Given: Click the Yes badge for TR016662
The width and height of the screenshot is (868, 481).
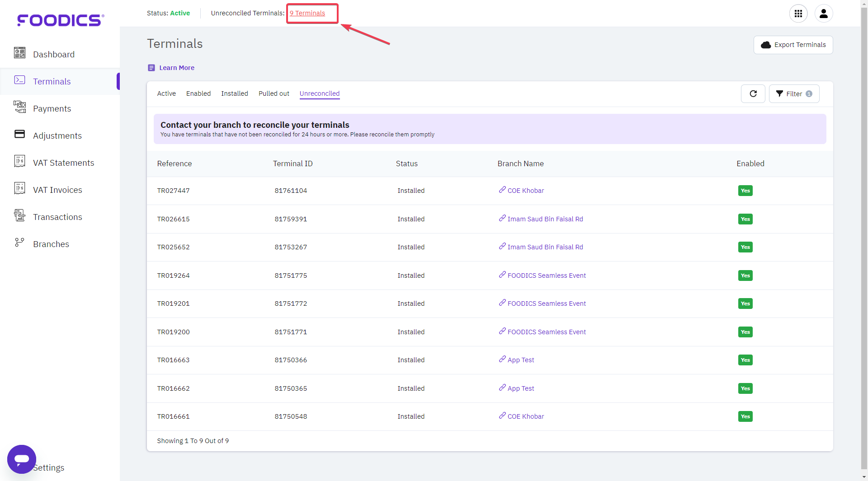Looking at the screenshot, I should coord(745,388).
